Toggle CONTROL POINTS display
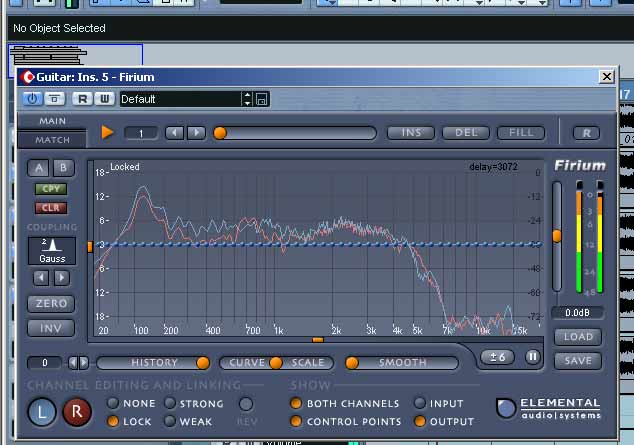The width and height of the screenshot is (634, 445). coord(296,421)
